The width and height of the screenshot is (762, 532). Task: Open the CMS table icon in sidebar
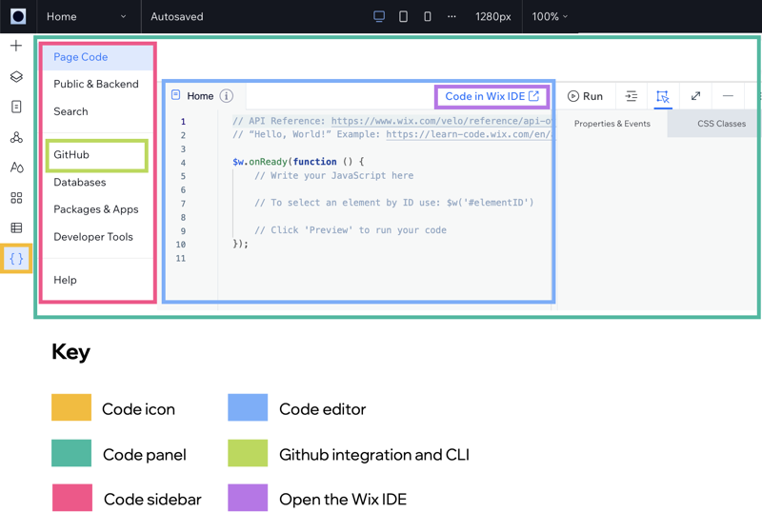tap(16, 227)
